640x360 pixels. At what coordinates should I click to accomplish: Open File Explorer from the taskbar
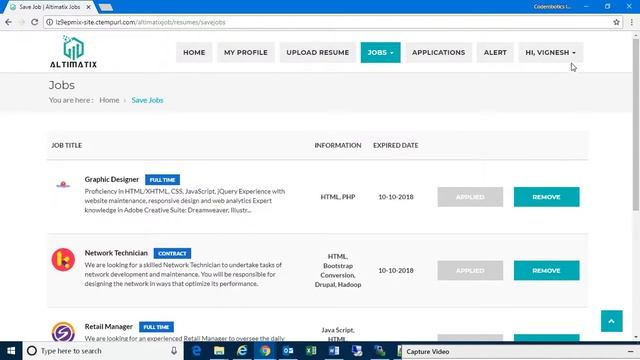click(x=219, y=351)
